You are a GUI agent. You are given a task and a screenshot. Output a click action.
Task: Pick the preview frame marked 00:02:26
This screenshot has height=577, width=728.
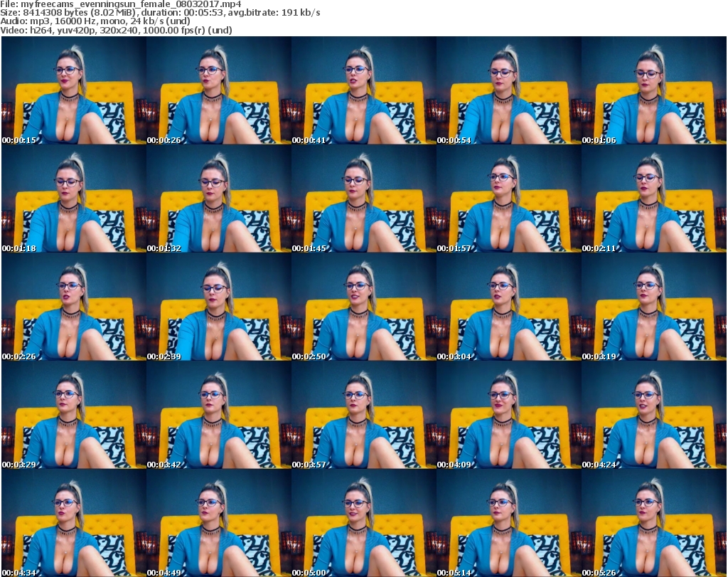click(74, 307)
